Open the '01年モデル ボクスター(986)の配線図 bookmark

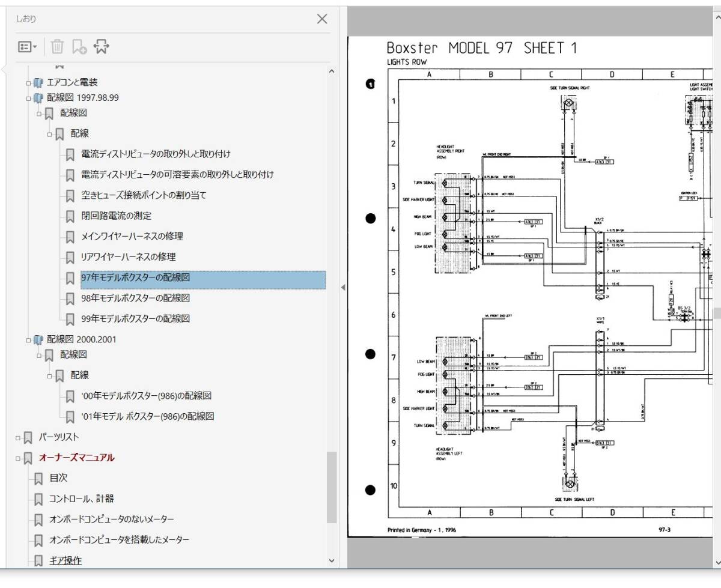148,416
